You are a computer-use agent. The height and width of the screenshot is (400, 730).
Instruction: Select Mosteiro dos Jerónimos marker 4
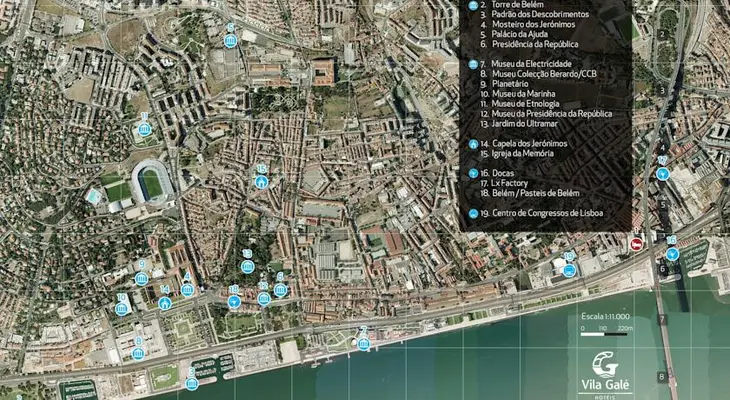(187, 289)
